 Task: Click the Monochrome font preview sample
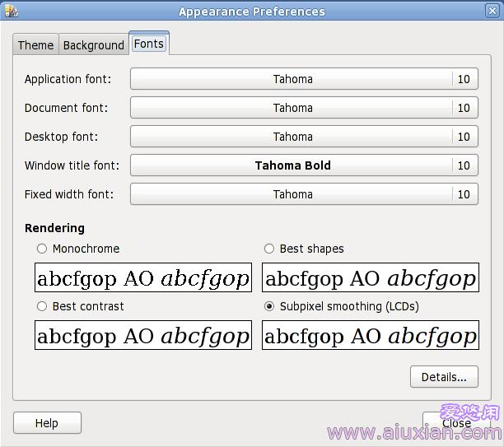pyautogui.click(x=143, y=278)
